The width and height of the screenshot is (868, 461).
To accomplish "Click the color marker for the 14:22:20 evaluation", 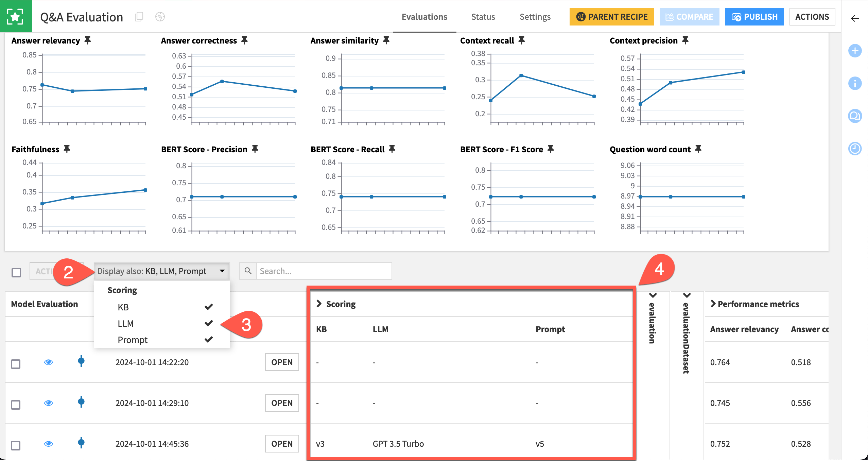I will (81, 361).
